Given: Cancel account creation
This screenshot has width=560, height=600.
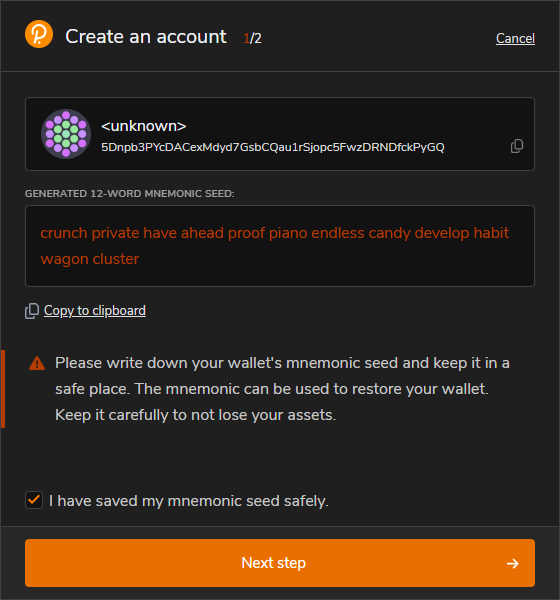Looking at the screenshot, I should tap(515, 38).
